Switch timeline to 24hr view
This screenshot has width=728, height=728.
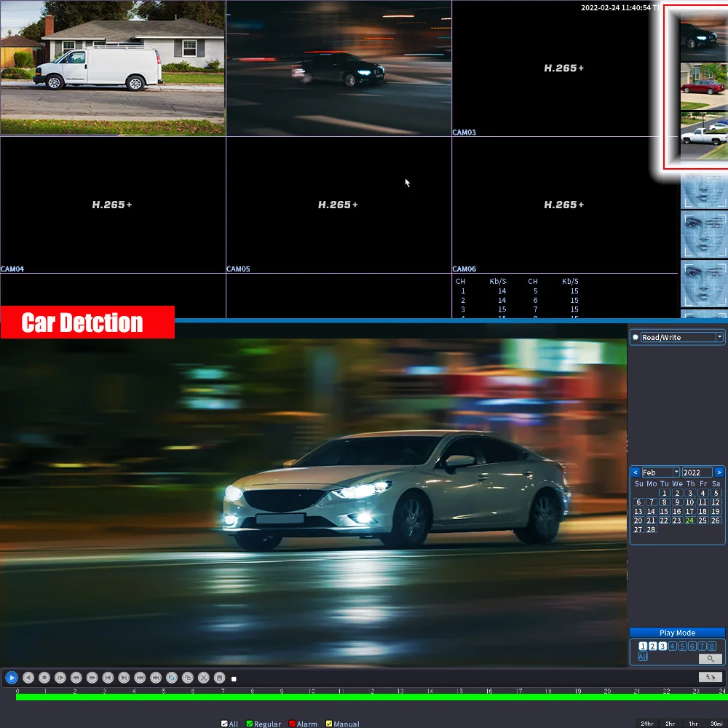click(x=646, y=724)
